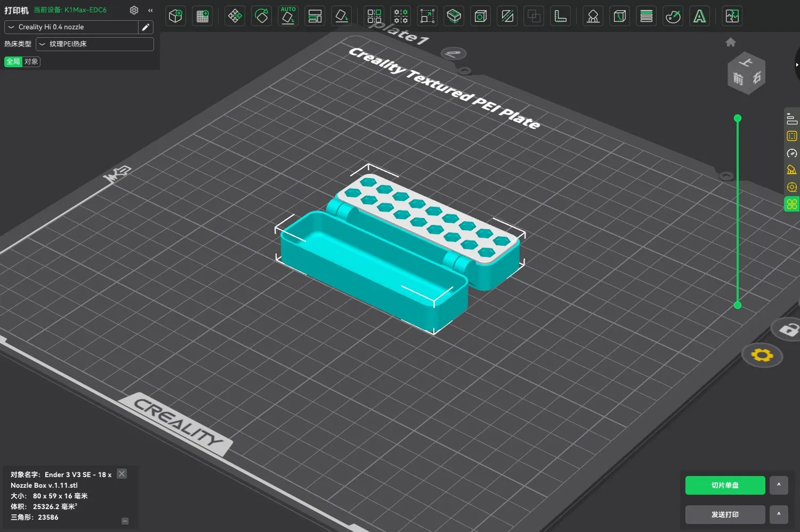Click the 大小: 80 x 59 x 16 text
Screen dimensions: 800x532
49,496
